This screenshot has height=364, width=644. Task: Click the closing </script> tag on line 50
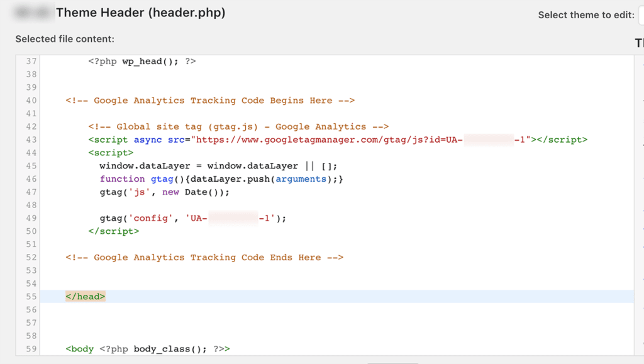[113, 231]
